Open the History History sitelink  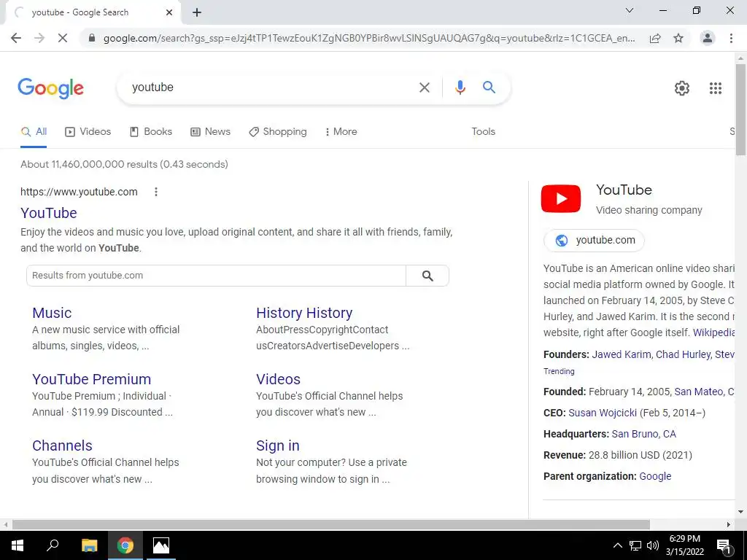click(x=304, y=313)
